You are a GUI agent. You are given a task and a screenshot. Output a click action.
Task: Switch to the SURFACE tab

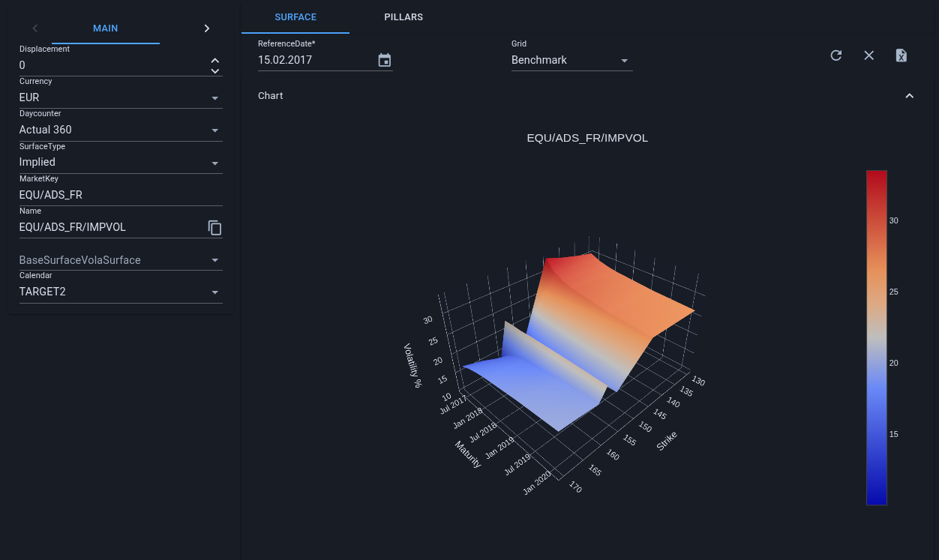coord(295,16)
